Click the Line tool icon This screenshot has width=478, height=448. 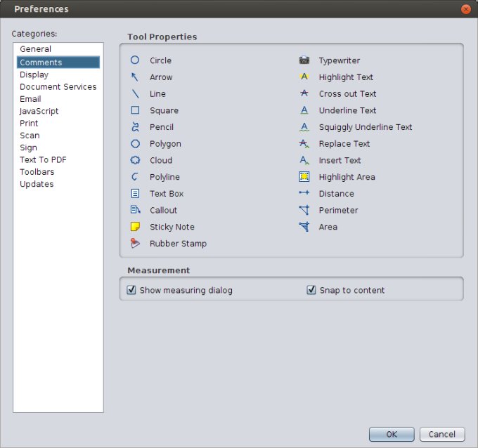[x=135, y=93]
